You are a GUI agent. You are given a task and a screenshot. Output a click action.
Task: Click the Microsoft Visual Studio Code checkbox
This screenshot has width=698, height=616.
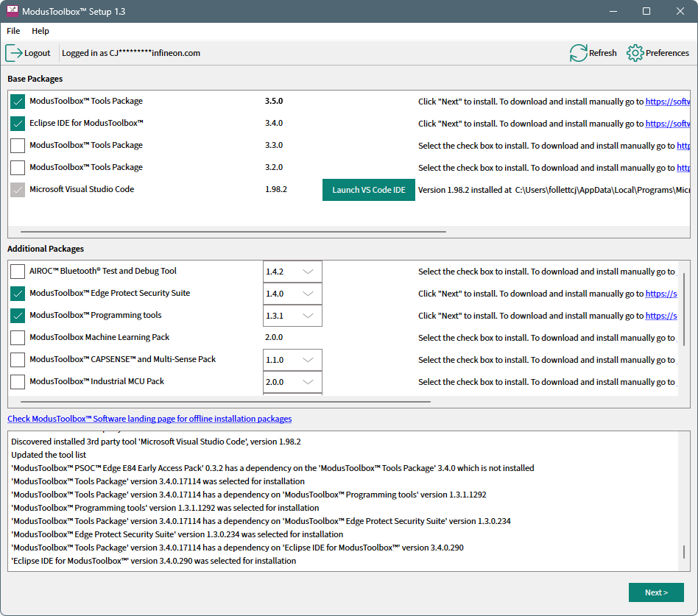click(18, 190)
